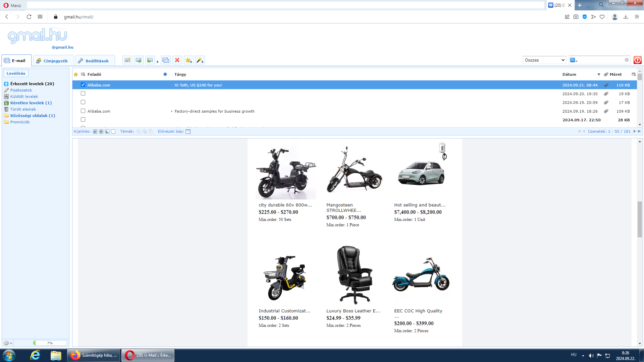Viewport: 644px width, 362px height.
Task: Expand the search options dropdown arrow
Action: (576, 61)
